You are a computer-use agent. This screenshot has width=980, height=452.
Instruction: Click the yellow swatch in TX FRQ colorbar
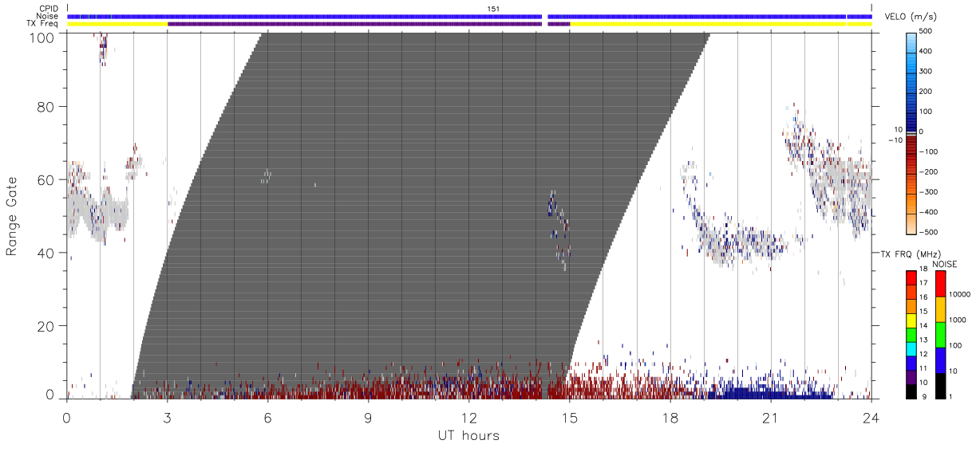(x=911, y=321)
